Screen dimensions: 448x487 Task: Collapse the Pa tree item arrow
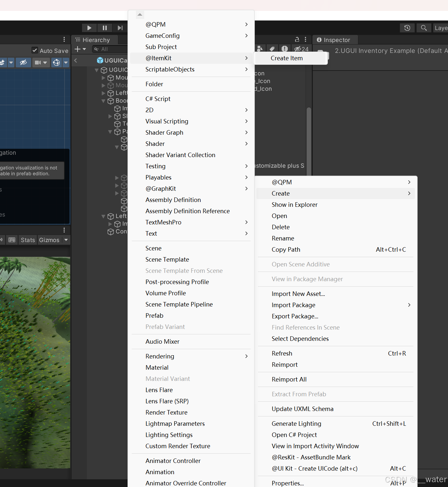(x=110, y=131)
